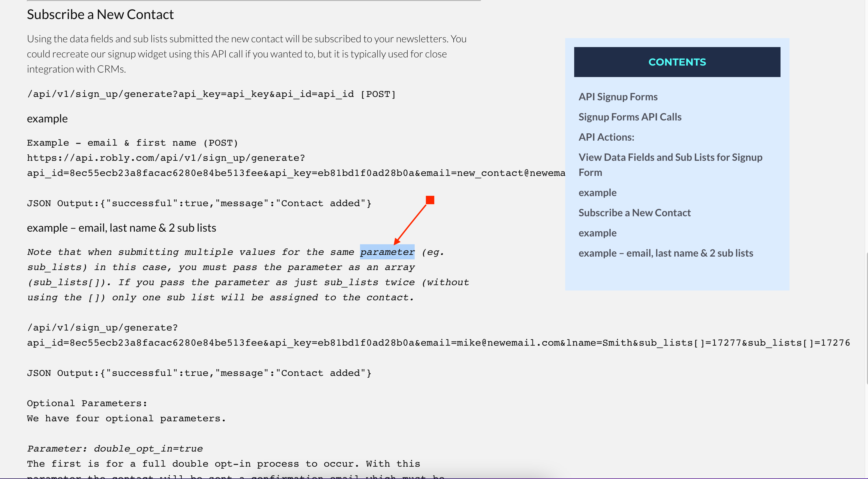Click the intro paragraph mentioning CRMs
The image size is (868, 479).
pyautogui.click(x=247, y=54)
